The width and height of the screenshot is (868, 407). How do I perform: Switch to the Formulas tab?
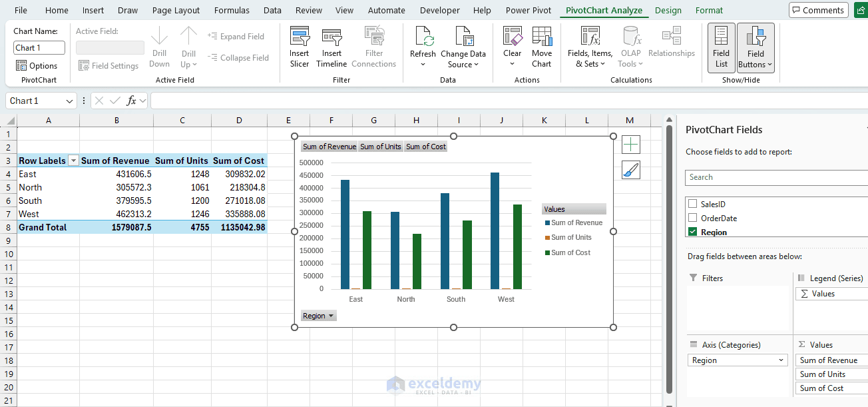point(232,10)
